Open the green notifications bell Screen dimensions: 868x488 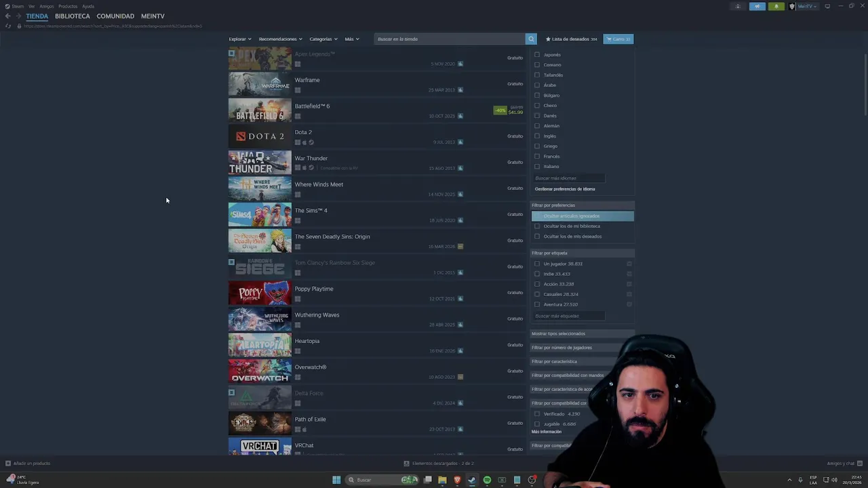point(776,6)
